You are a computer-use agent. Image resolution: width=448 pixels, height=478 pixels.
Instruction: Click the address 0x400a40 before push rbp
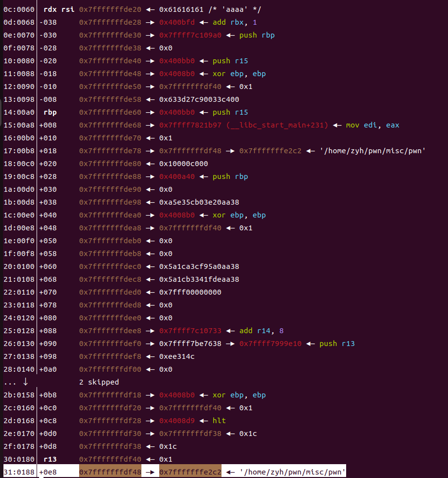tap(177, 176)
